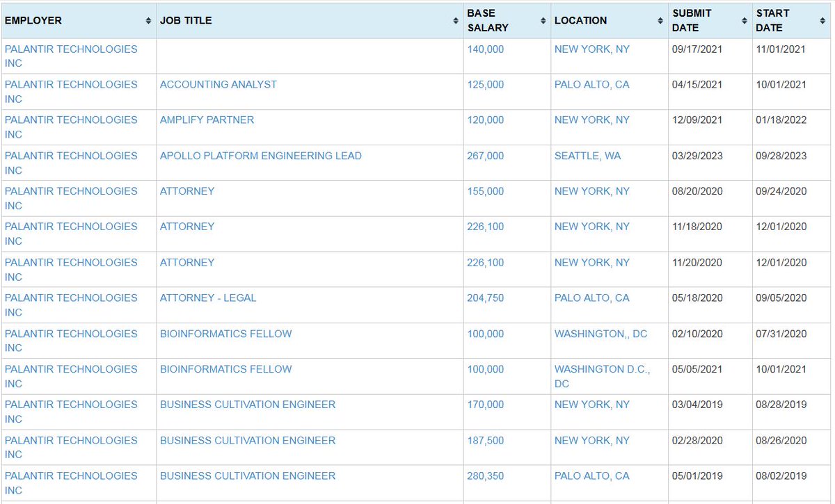This screenshot has height=504, width=835.
Task: Sort by Job Title column arrows
Action: pos(456,21)
